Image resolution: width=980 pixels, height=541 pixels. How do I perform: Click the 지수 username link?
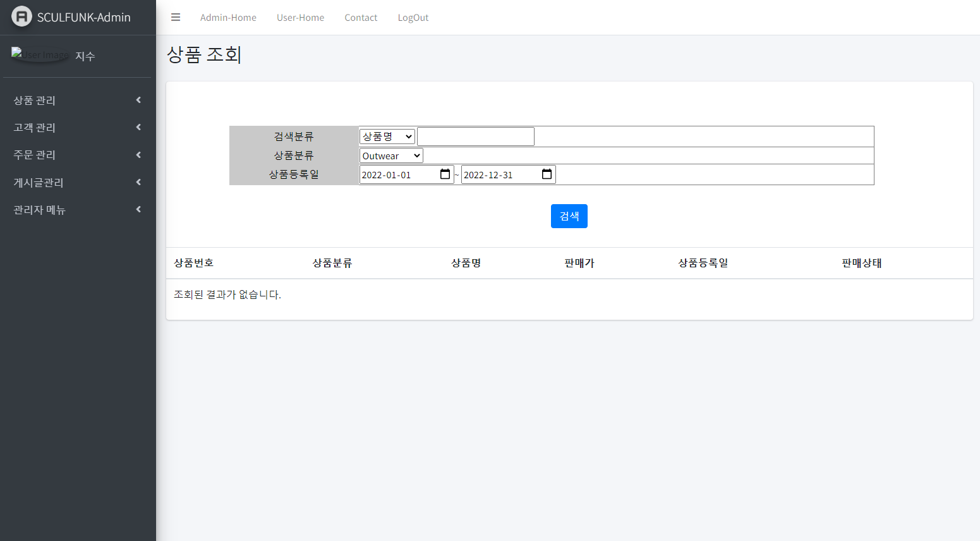tap(85, 56)
